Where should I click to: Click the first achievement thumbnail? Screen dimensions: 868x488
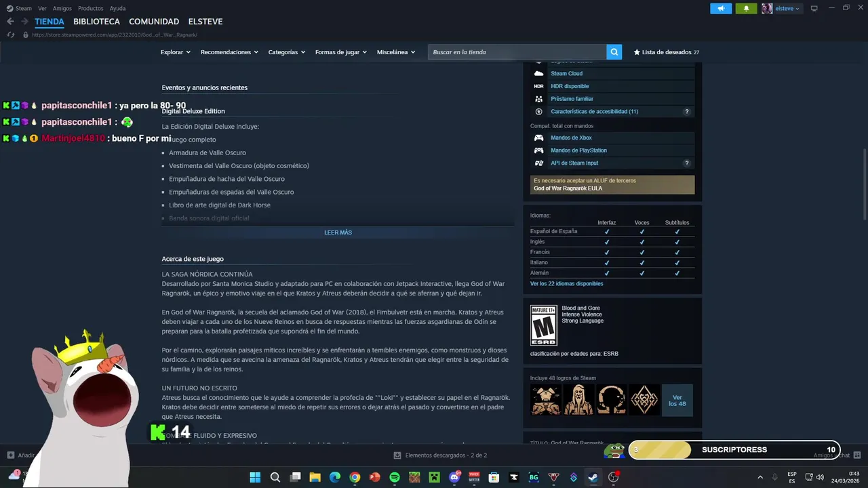coord(545,400)
